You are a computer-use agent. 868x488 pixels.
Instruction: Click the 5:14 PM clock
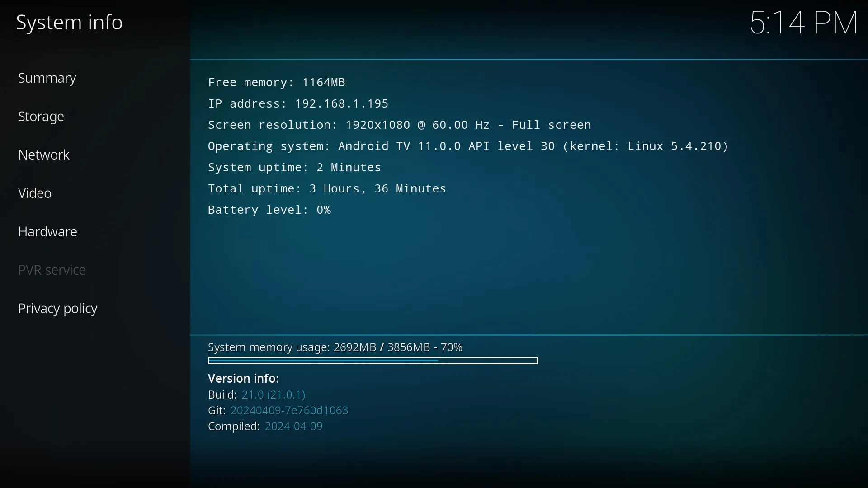pos(803,23)
